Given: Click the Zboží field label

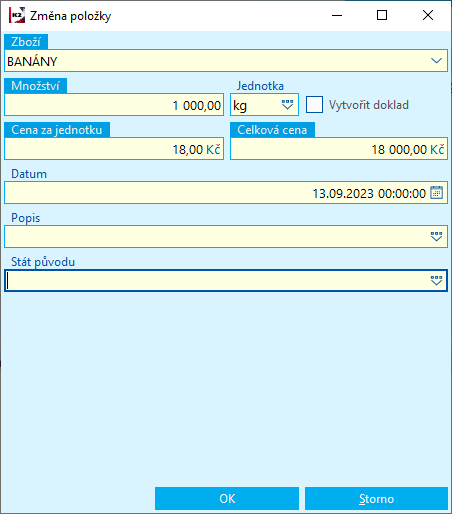Looking at the screenshot, I should click(x=26, y=42).
